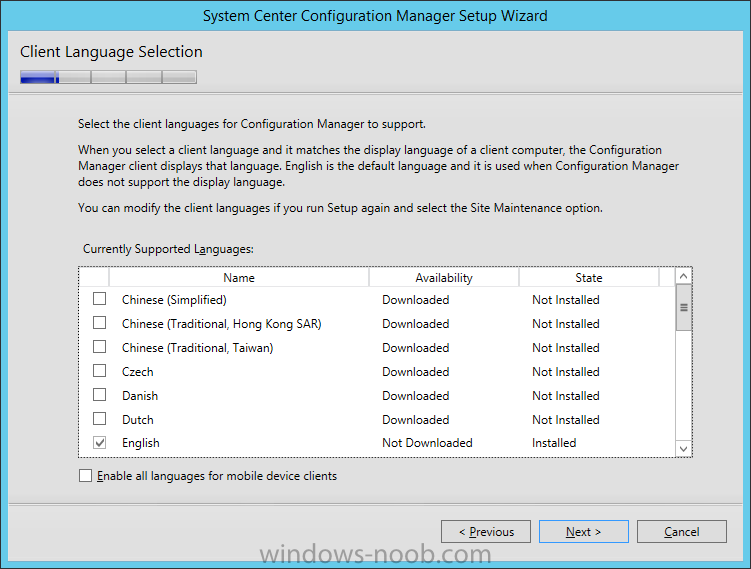The image size is (751, 569).
Task: Click the language list scroll down arrow
Action: 683,449
